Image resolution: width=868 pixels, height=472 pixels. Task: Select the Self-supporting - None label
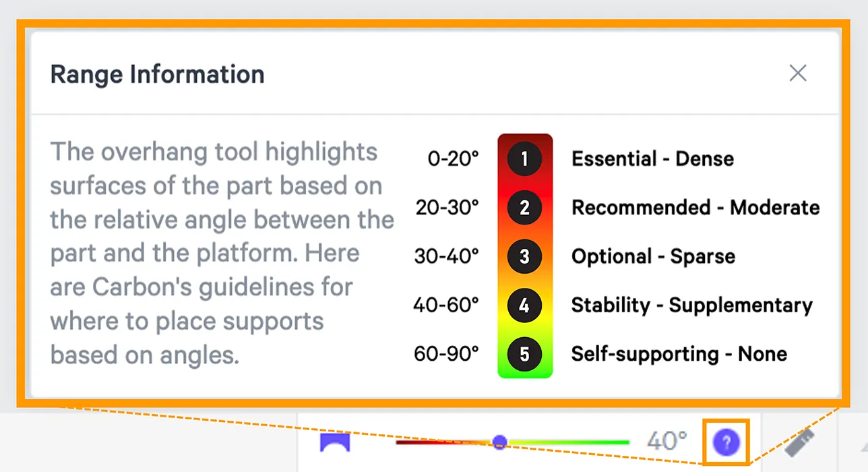click(x=679, y=354)
